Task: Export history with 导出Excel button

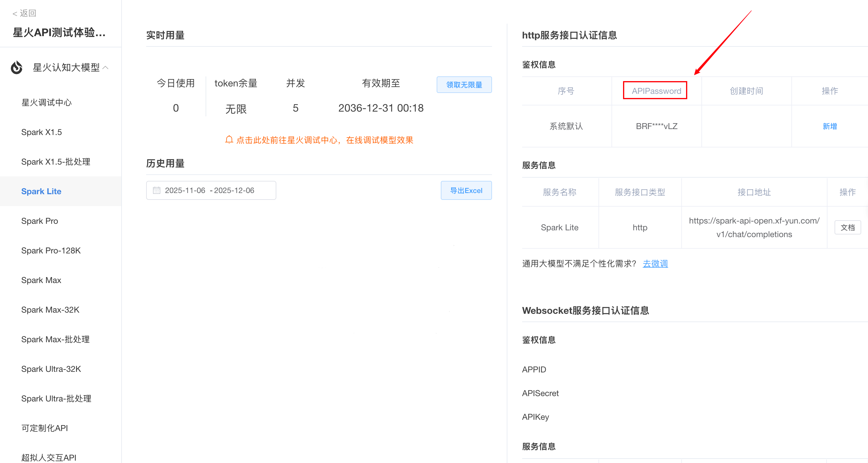Action: pyautogui.click(x=466, y=191)
